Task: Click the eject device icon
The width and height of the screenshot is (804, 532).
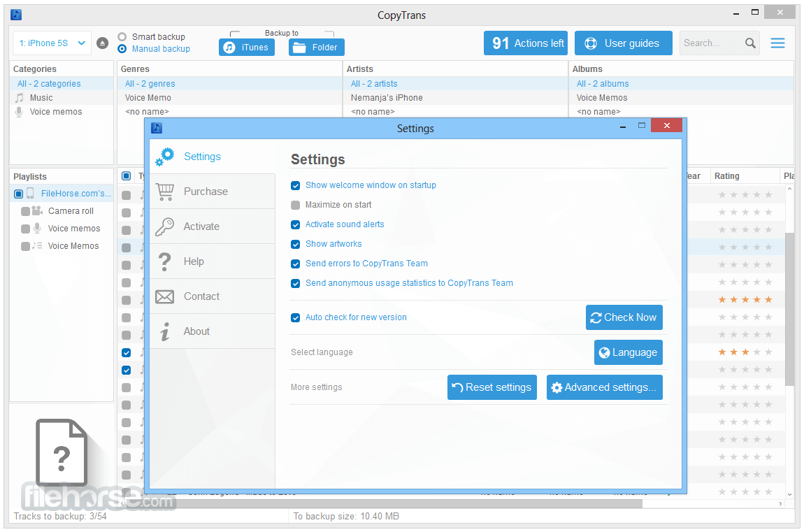Action: pyautogui.click(x=103, y=43)
